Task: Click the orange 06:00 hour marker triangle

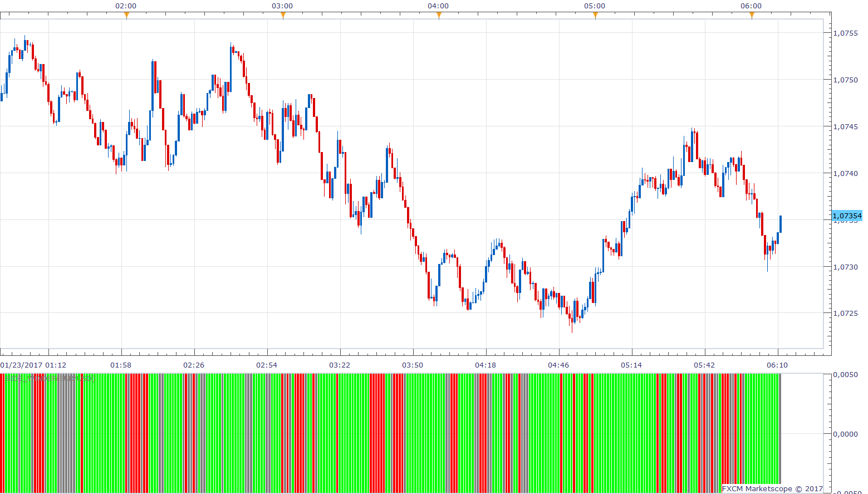Action: pos(752,16)
